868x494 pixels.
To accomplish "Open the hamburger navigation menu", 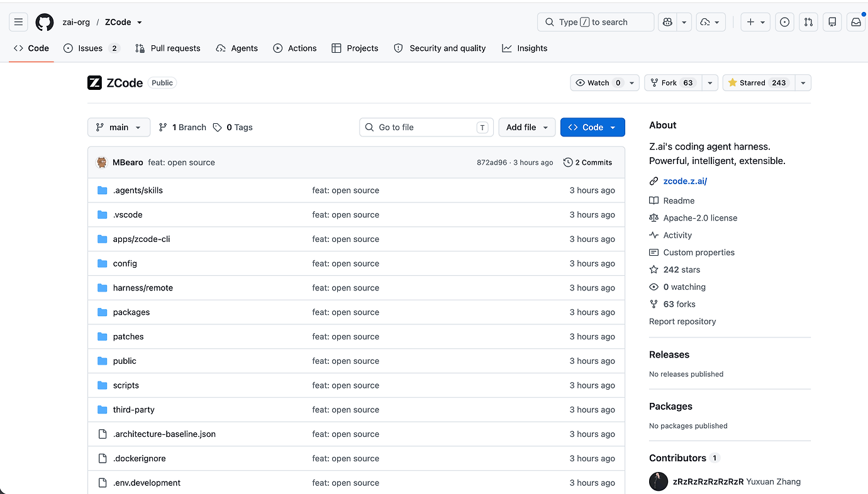I will point(19,22).
